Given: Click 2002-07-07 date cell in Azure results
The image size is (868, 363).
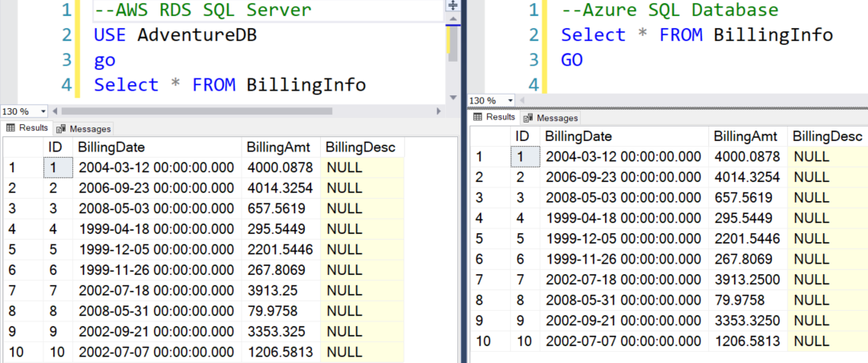Looking at the screenshot, I should coord(624,341).
